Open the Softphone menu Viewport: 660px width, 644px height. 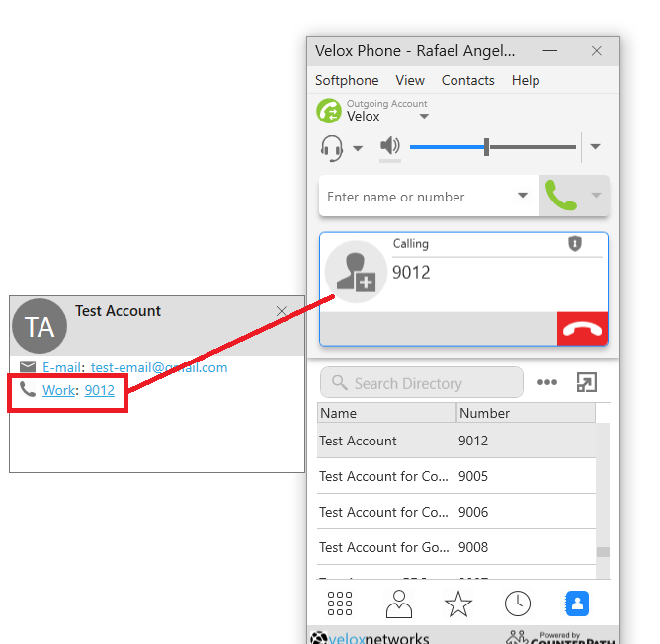(x=347, y=80)
